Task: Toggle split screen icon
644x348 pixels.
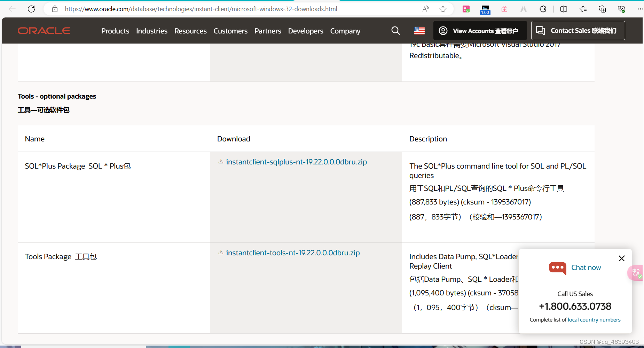Action: coord(564,9)
